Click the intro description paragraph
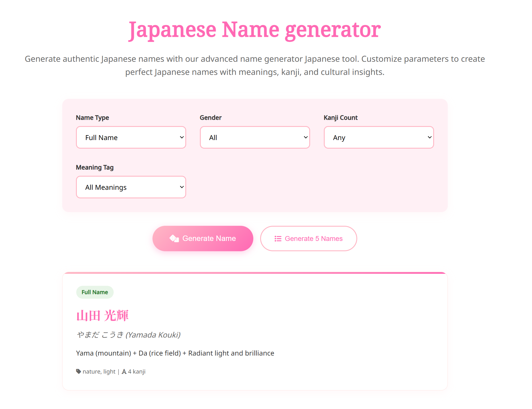The height and width of the screenshot is (409, 532). point(255,65)
